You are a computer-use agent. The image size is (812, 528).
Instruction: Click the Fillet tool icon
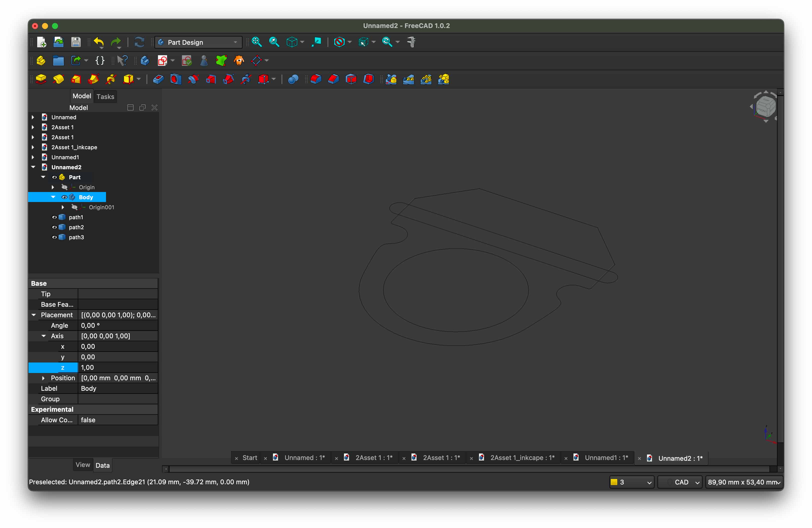coord(316,79)
